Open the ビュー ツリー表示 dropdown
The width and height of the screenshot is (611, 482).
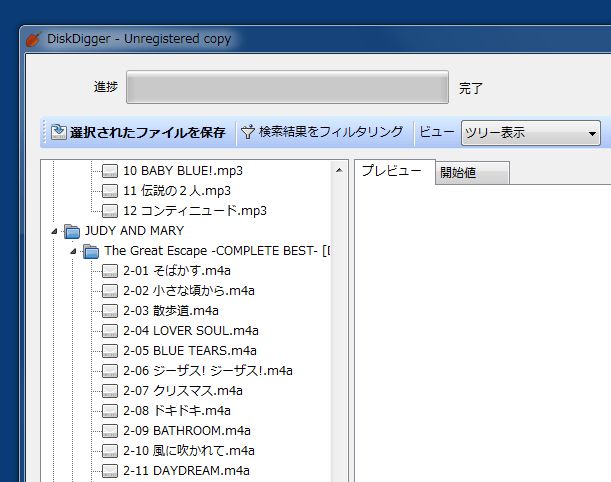coord(531,133)
